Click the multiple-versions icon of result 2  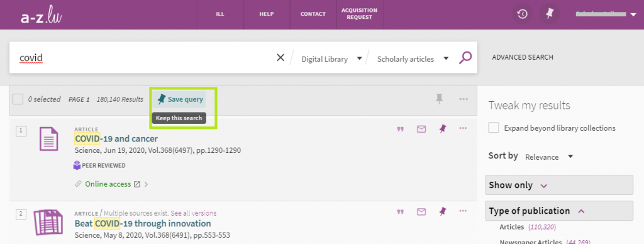point(48,222)
